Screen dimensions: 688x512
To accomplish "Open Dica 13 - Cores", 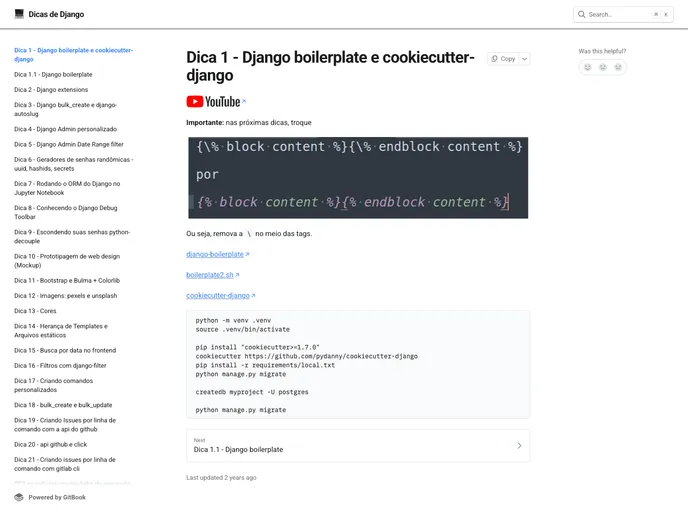I will pos(35,311).
